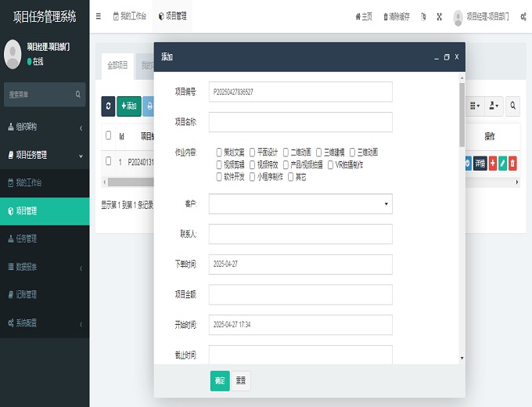Click the 项目名称 input field
Screen dimensions: 532x407
click(x=300, y=122)
